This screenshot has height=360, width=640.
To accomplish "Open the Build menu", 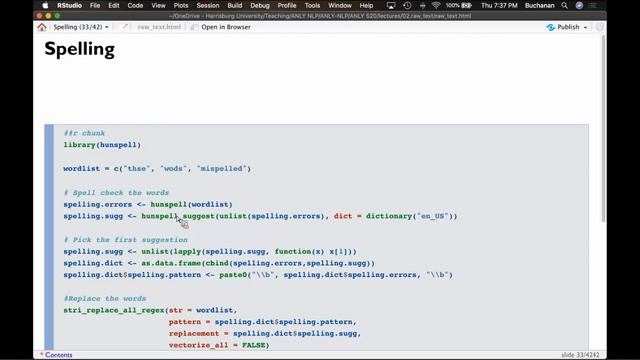I will click(235, 5).
